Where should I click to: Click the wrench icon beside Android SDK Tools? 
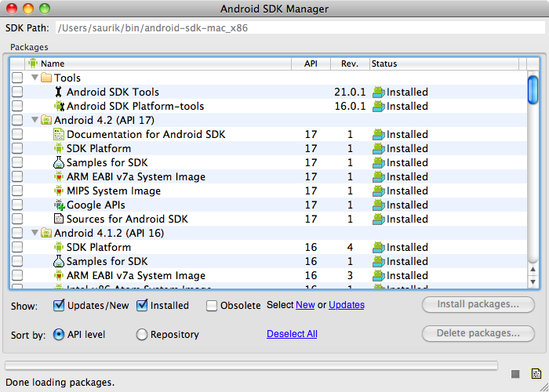click(59, 92)
